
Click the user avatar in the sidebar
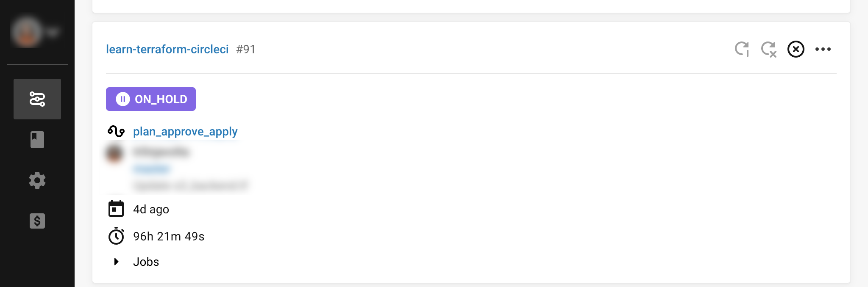pyautogui.click(x=27, y=32)
